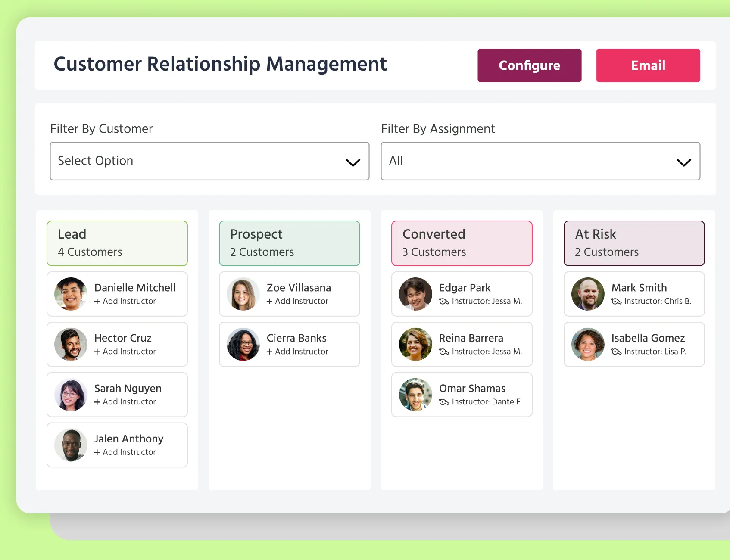The image size is (730, 560).
Task: Open the Filter By Customer dropdown
Action: (x=209, y=161)
